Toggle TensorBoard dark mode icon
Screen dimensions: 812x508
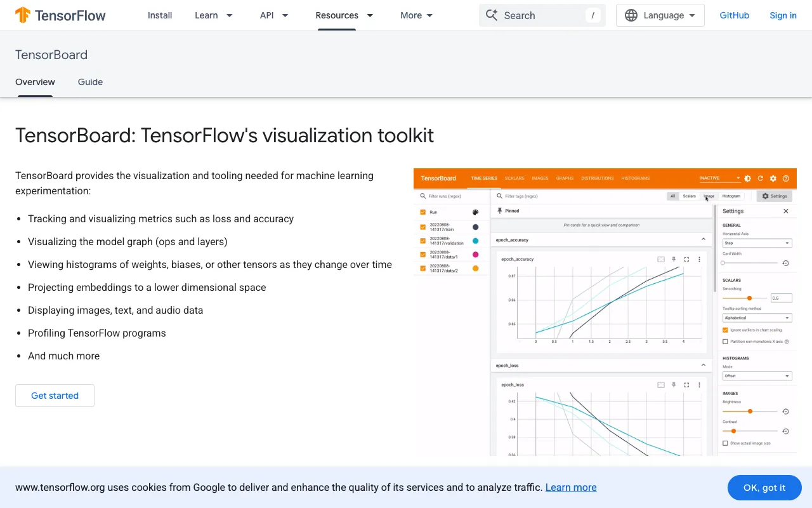747,178
